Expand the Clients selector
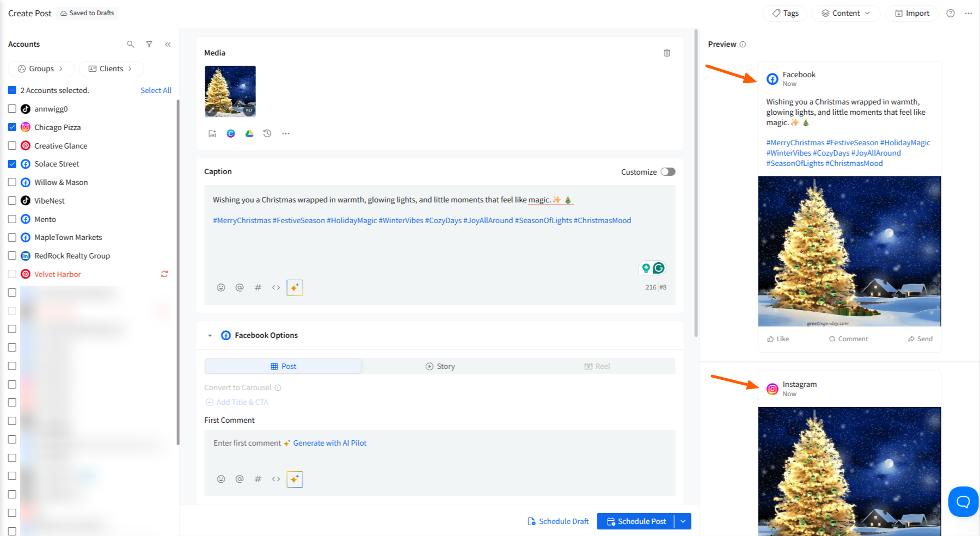Viewport: 980px width, 536px height. tap(111, 69)
